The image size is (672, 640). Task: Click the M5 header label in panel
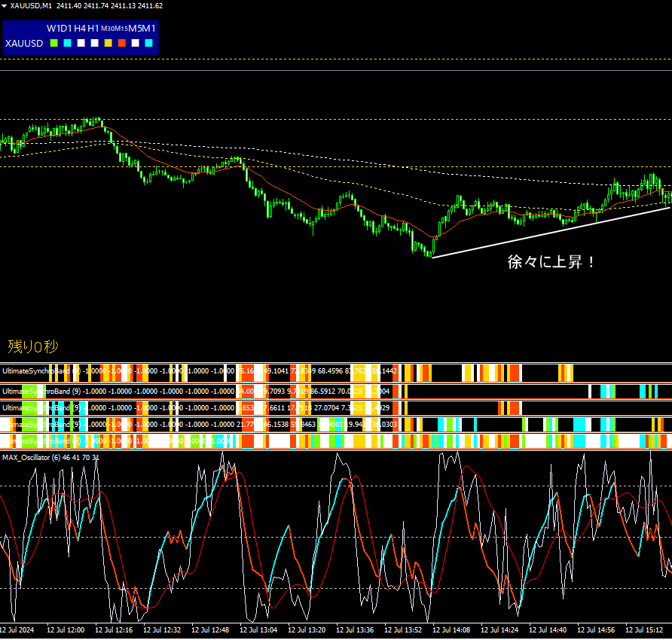pyautogui.click(x=135, y=29)
